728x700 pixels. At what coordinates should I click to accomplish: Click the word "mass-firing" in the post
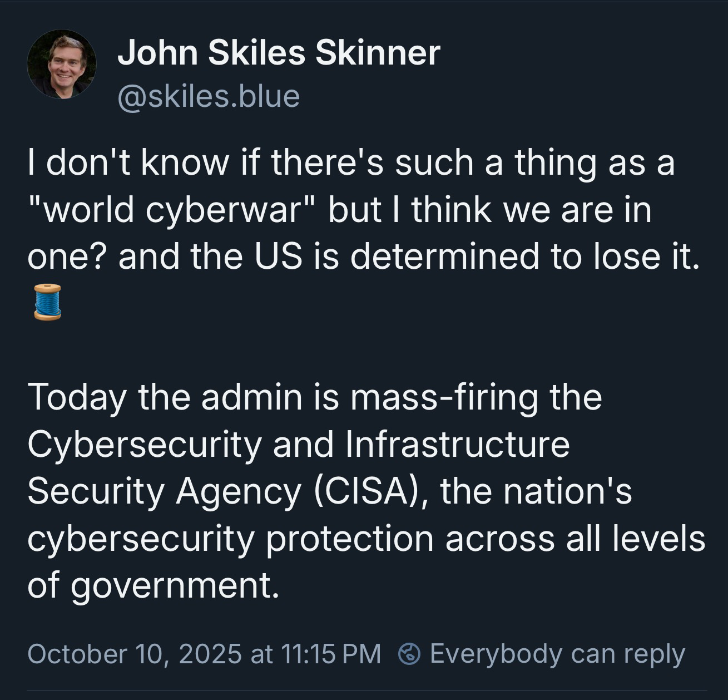(444, 397)
